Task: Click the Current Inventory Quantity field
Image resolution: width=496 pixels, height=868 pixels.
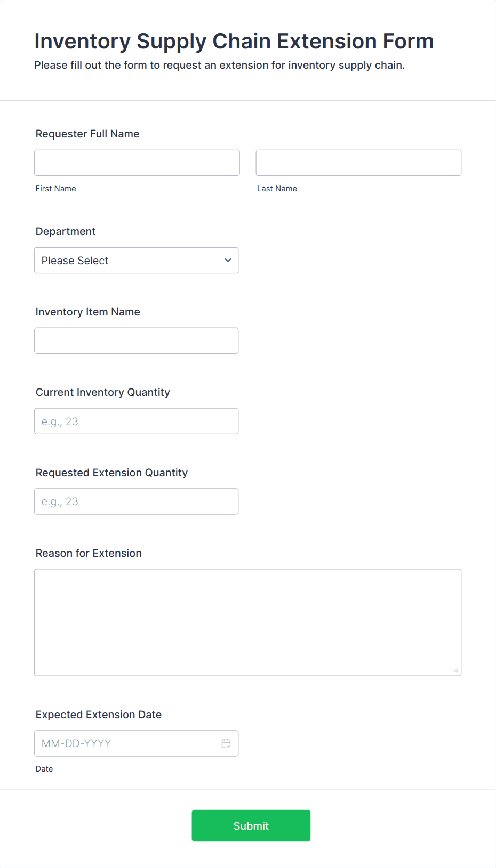Action: (137, 421)
